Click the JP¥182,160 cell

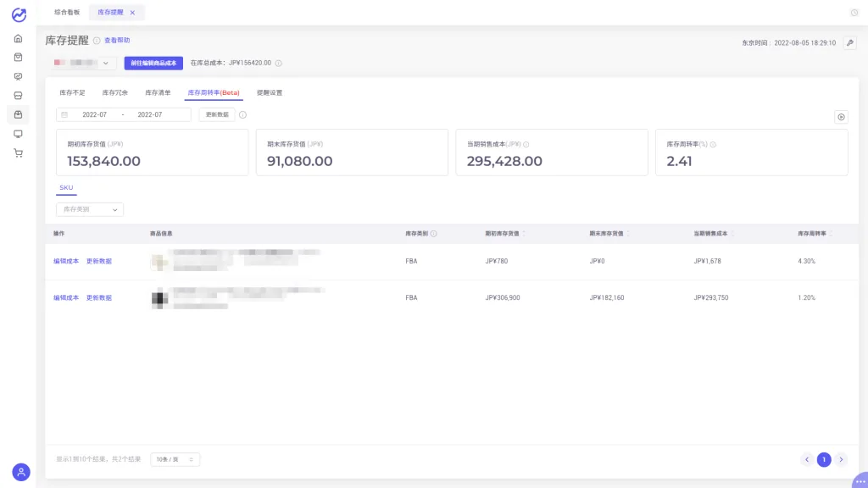[x=607, y=297]
